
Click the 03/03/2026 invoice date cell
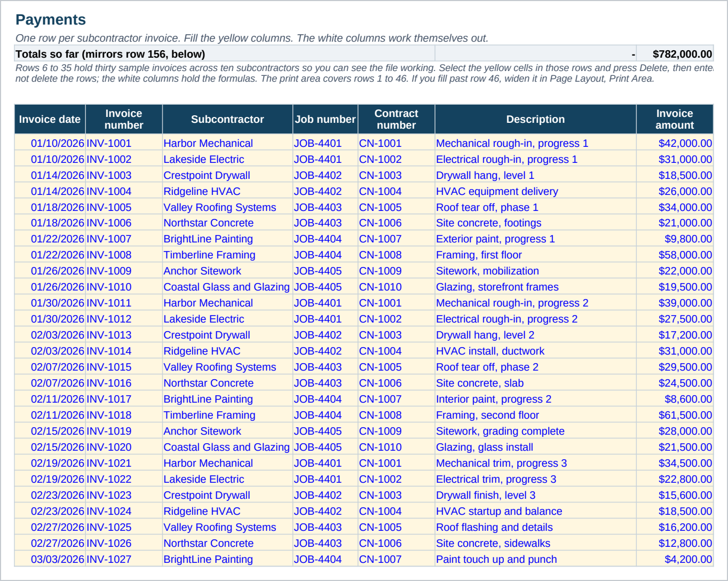[x=50, y=559]
